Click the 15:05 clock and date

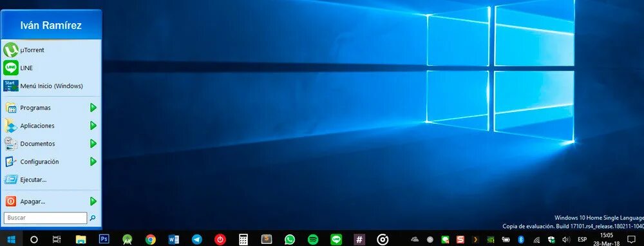coord(607,240)
